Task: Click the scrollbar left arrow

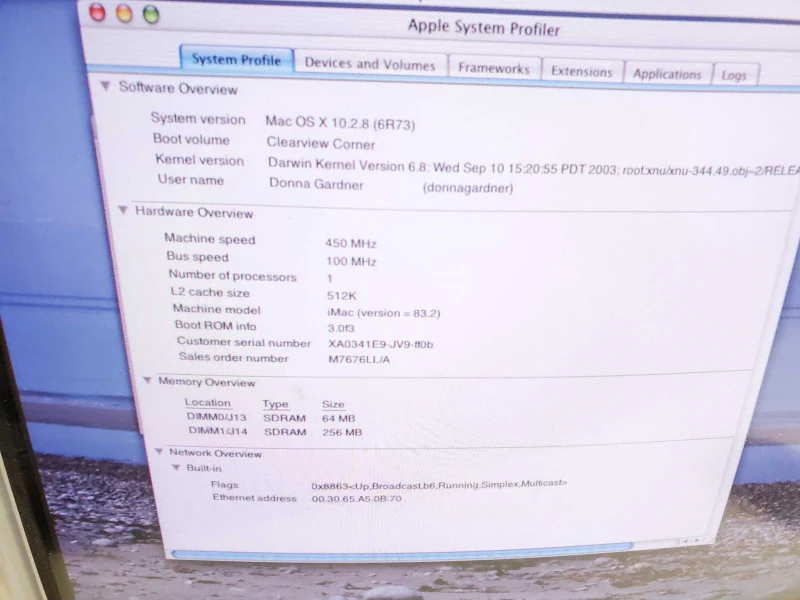Action: coord(686,540)
